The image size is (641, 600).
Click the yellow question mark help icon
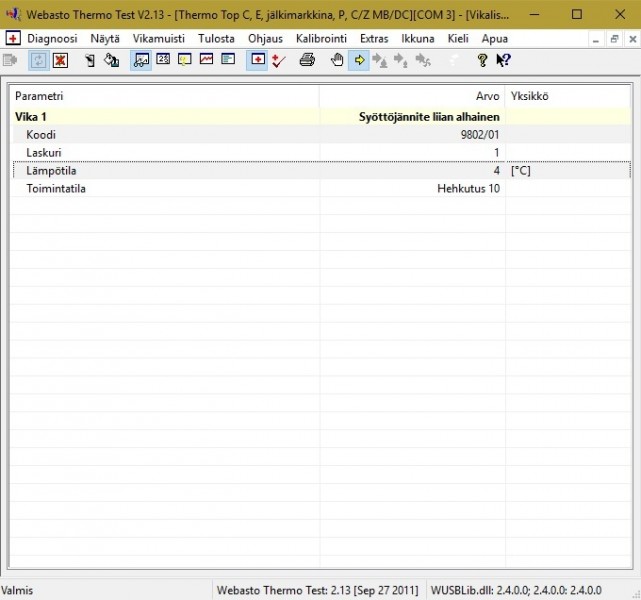[x=482, y=61]
